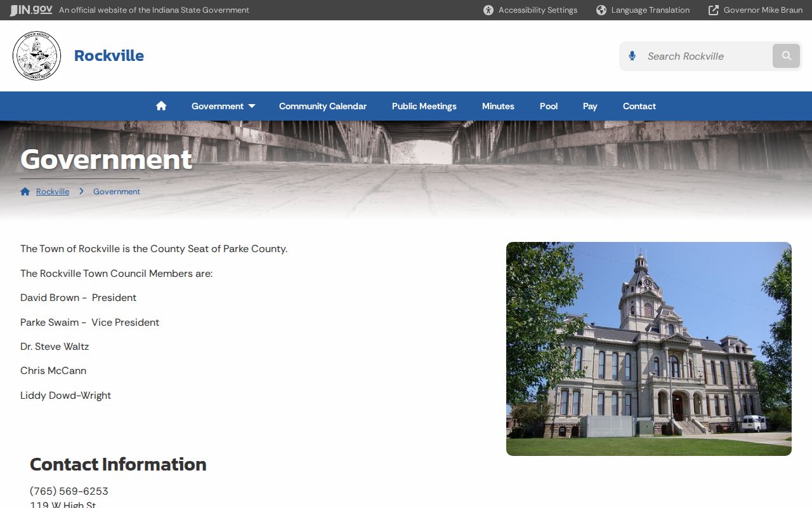Screen dimensions: 812x508
Task: Click the name David Brown - President
Action: [78, 297]
